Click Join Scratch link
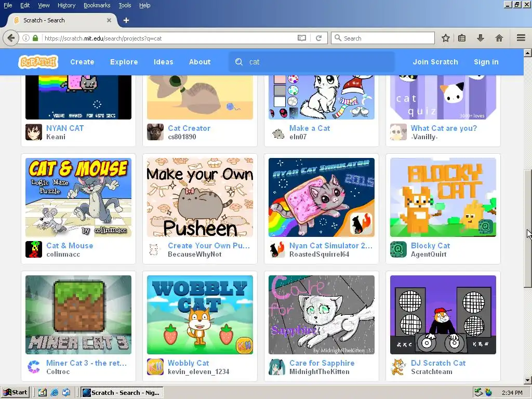This screenshot has height=399, width=532. coord(435,62)
